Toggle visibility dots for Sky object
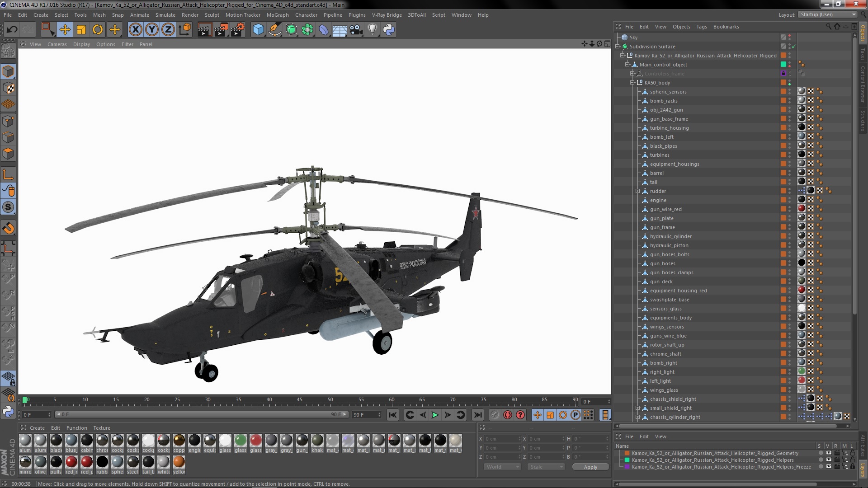The image size is (868, 488). click(790, 38)
